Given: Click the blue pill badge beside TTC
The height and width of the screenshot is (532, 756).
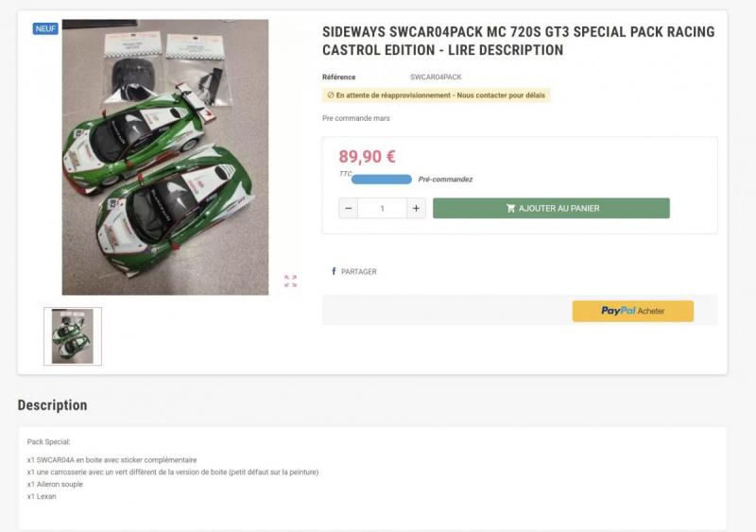Looking at the screenshot, I should 382,179.
